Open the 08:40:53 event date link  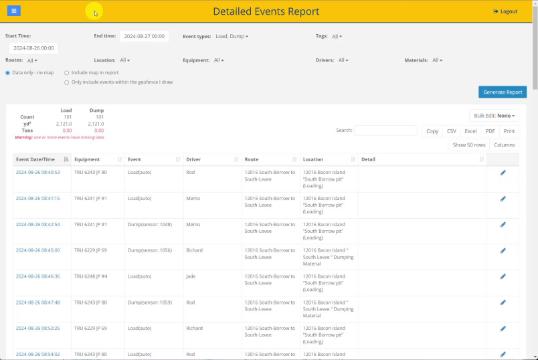(x=38, y=172)
